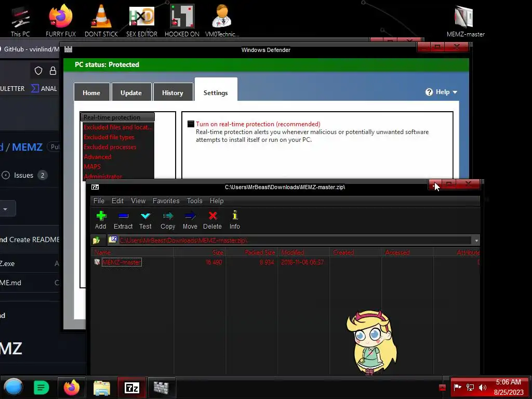
Task: Open MEMZ-master folder on desktop
Action: coord(465,21)
